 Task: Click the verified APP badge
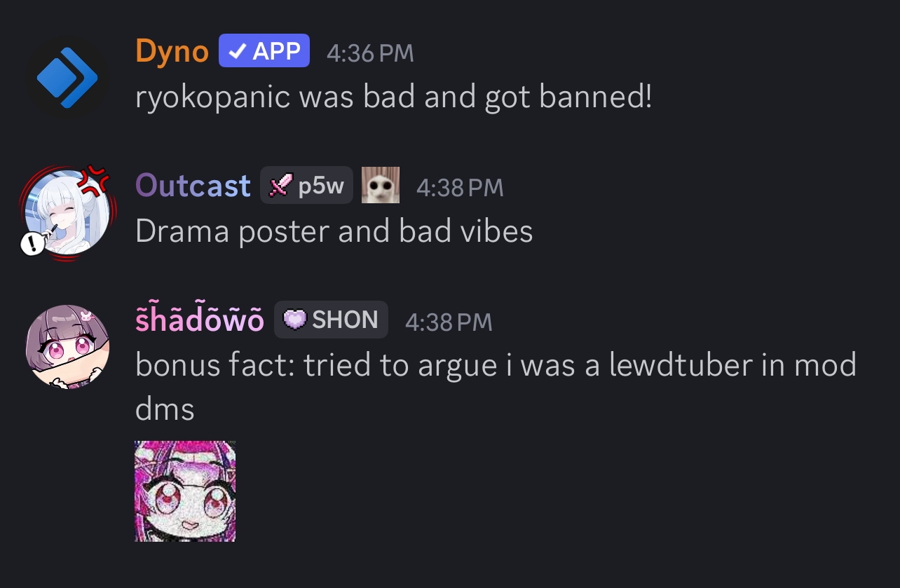point(264,50)
